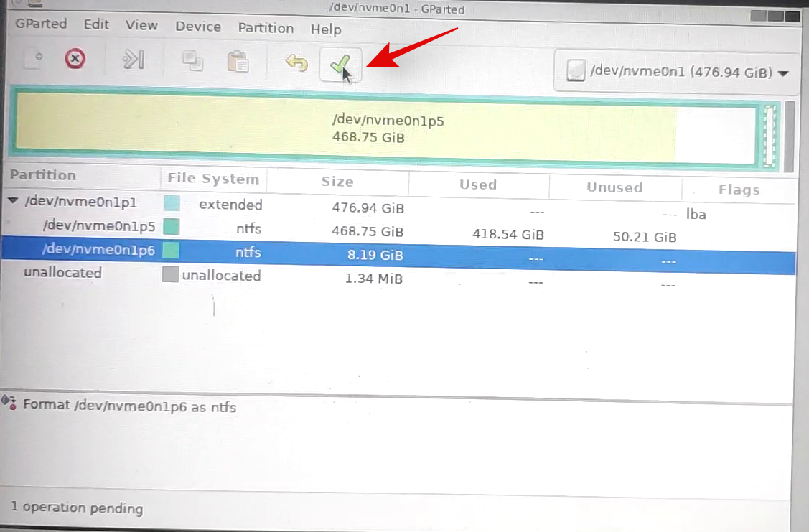This screenshot has width=809, height=532.
Task: Sort by the Unused column header
Action: (614, 187)
